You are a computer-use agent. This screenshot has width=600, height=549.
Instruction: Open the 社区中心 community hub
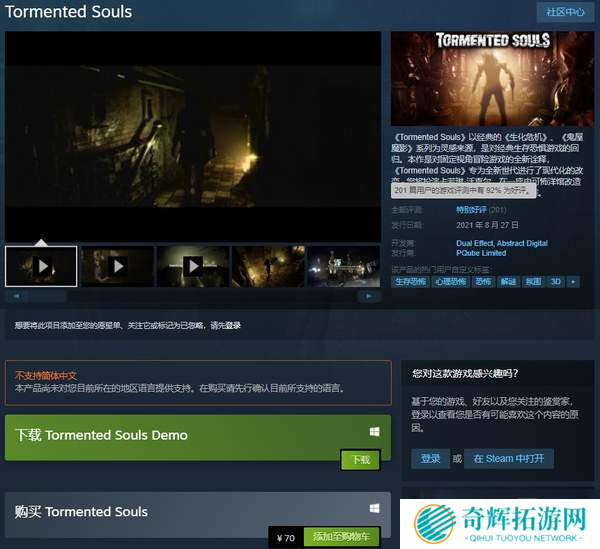point(564,13)
